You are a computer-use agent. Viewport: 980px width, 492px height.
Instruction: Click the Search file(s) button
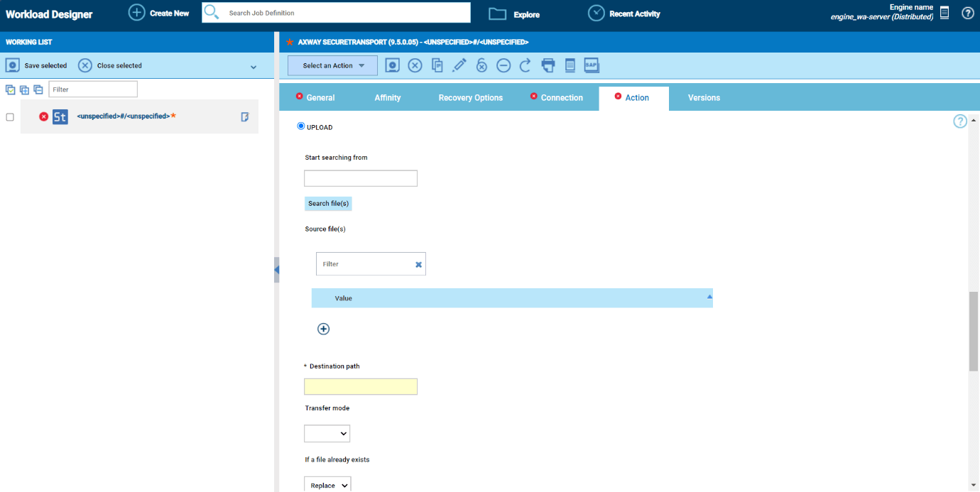click(328, 204)
